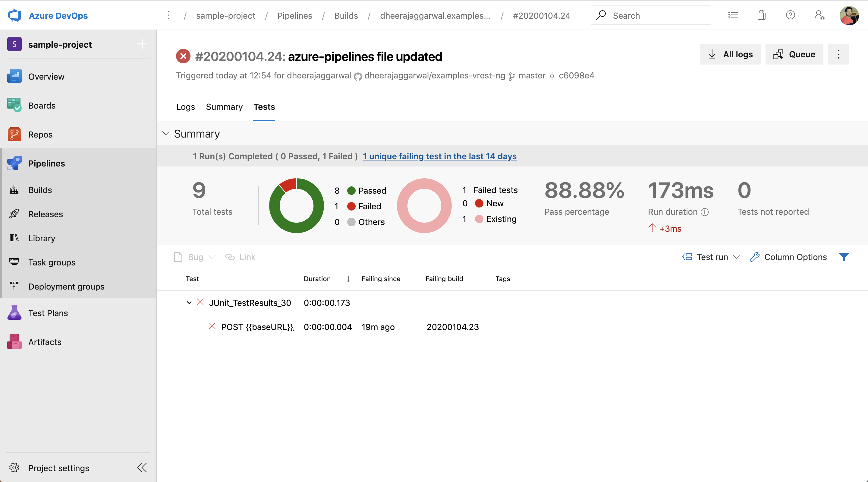Click the Failing build column header
Screen dimensions: 868x482
[x=444, y=279]
